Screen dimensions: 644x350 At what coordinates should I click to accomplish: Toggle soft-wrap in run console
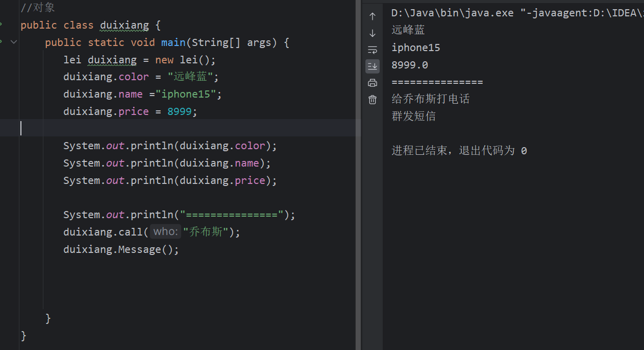373,50
